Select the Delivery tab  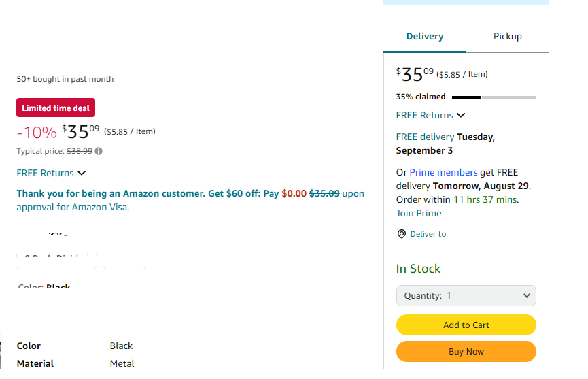coord(425,36)
